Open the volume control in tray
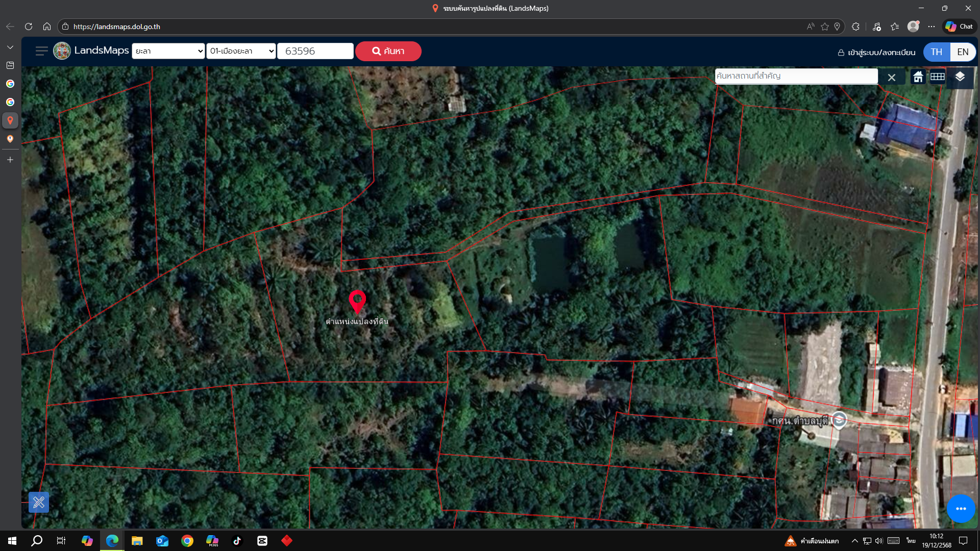The height and width of the screenshot is (551, 980). pyautogui.click(x=879, y=541)
